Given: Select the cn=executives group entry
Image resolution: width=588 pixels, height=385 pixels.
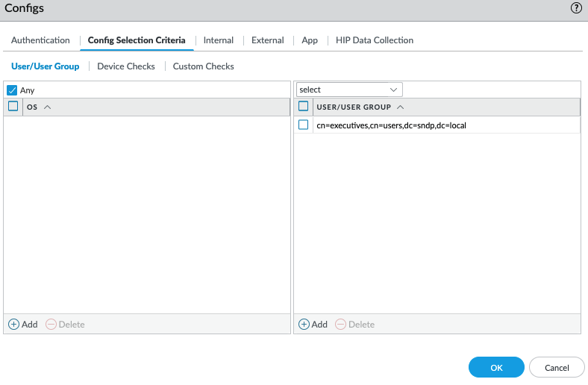Looking at the screenshot, I should click(x=391, y=125).
